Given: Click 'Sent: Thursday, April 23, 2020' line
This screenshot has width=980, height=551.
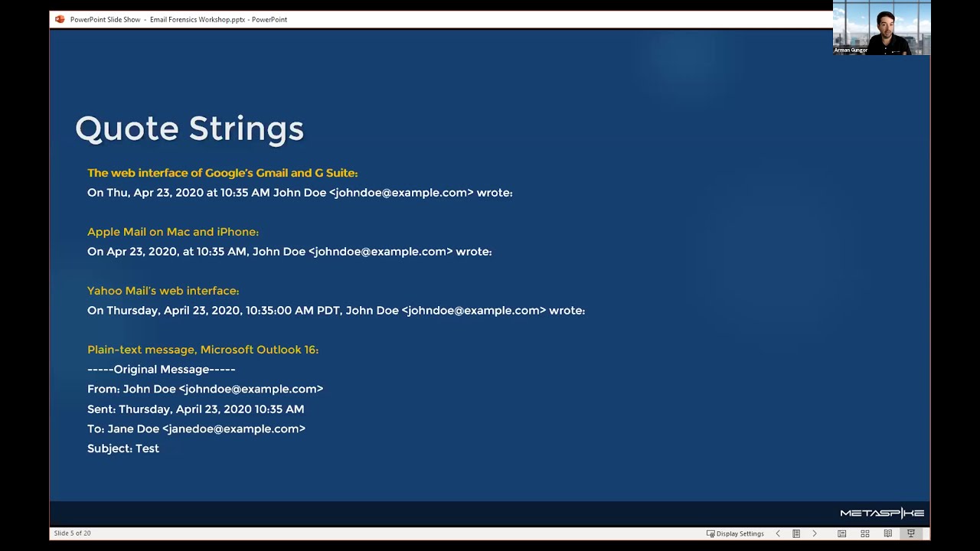Looking at the screenshot, I should pyautogui.click(x=196, y=409).
